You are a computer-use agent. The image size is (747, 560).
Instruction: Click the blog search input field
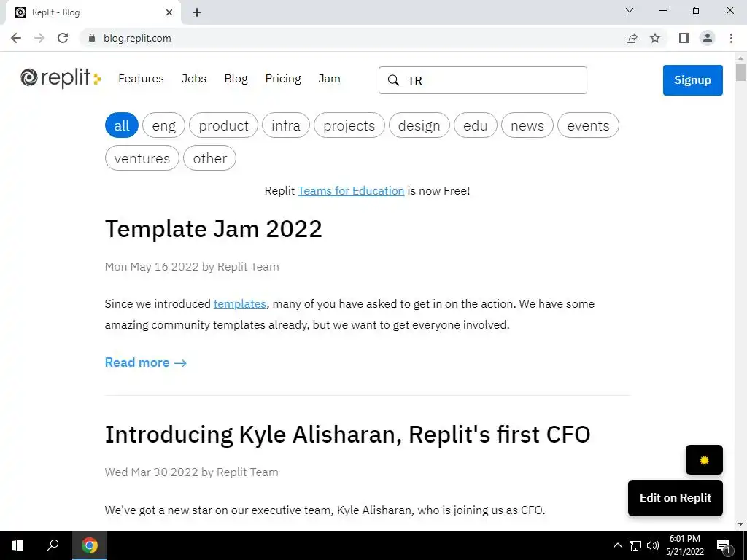coord(496,80)
